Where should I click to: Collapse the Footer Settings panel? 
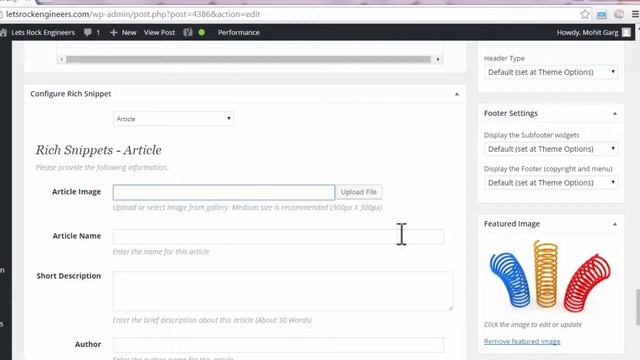click(x=615, y=113)
